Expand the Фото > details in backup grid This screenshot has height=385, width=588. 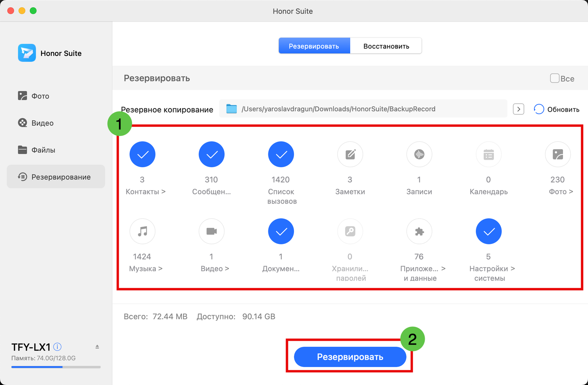[561, 192]
